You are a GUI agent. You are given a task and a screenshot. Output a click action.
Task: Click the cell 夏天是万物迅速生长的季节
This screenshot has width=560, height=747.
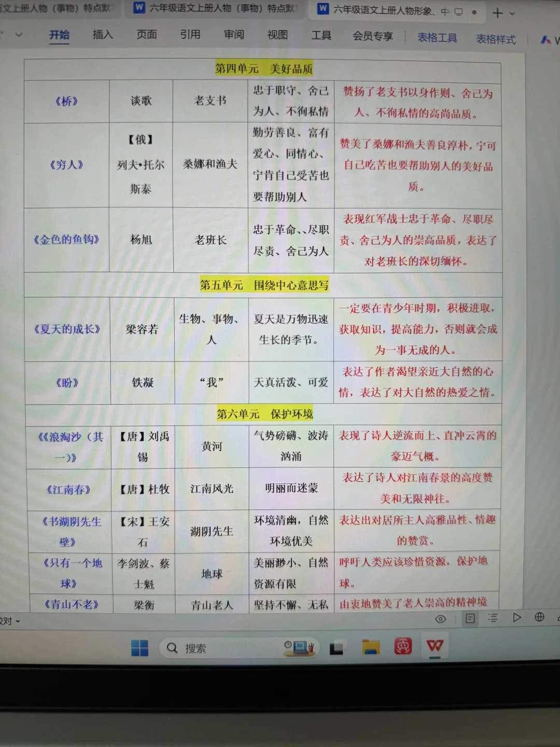pos(291,329)
